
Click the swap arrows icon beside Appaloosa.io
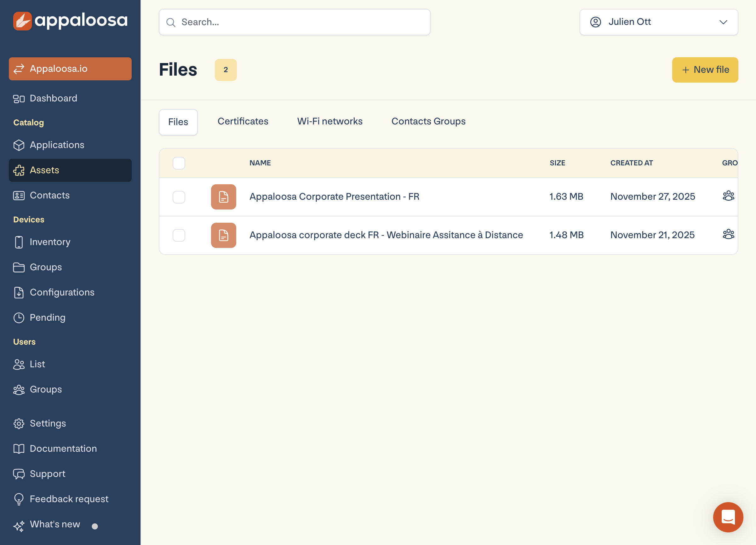(x=19, y=69)
